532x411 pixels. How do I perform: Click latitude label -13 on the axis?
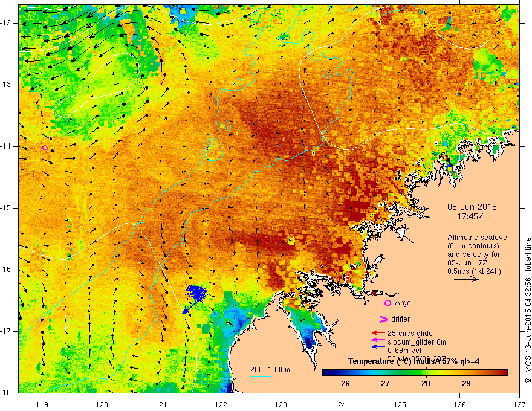pyautogui.click(x=7, y=85)
